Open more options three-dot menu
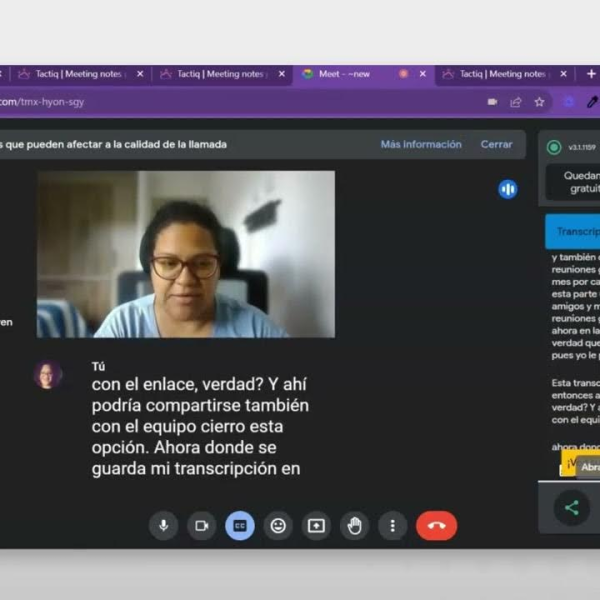The image size is (600, 600). pyautogui.click(x=393, y=526)
